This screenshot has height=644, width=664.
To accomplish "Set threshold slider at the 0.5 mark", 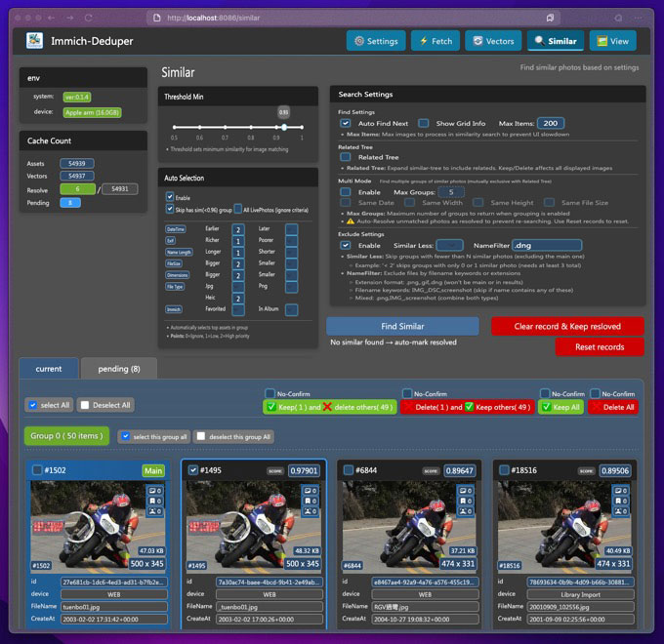I will coord(174,127).
